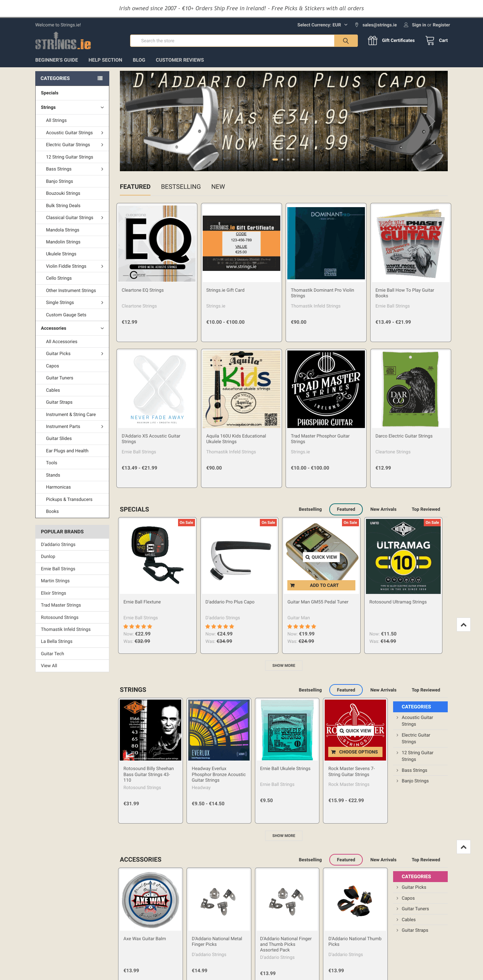Viewport: 483px width, 980px height.
Task: Open the BEGINNER'S GUIDE menu item
Action: (x=57, y=60)
